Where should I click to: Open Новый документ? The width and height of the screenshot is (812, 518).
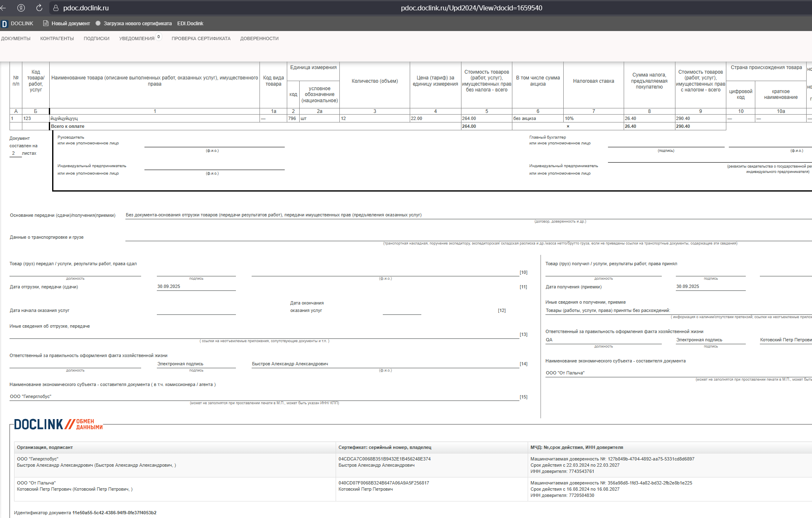pyautogui.click(x=71, y=24)
